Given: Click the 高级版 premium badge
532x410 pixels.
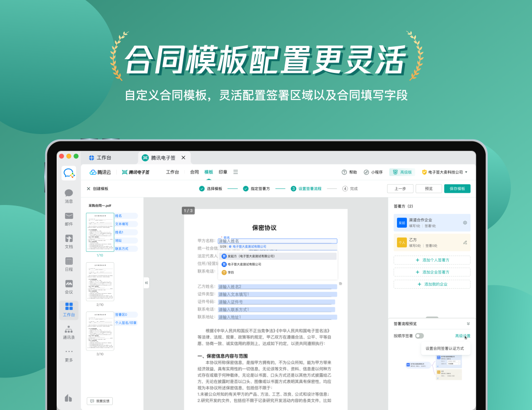Looking at the screenshot, I should (x=402, y=172).
